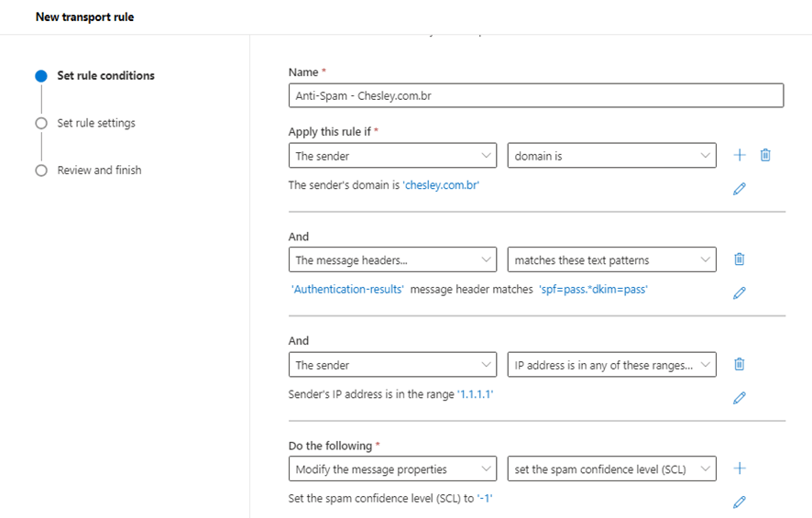Click the 'spf=pass.*dkim=pass' pattern link
This screenshot has width=812, height=518.
point(593,290)
